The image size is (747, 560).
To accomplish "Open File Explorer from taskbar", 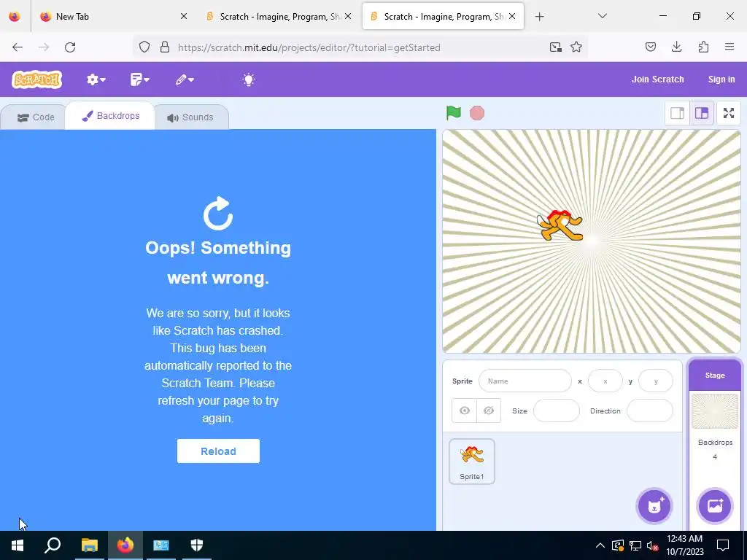I will click(89, 545).
